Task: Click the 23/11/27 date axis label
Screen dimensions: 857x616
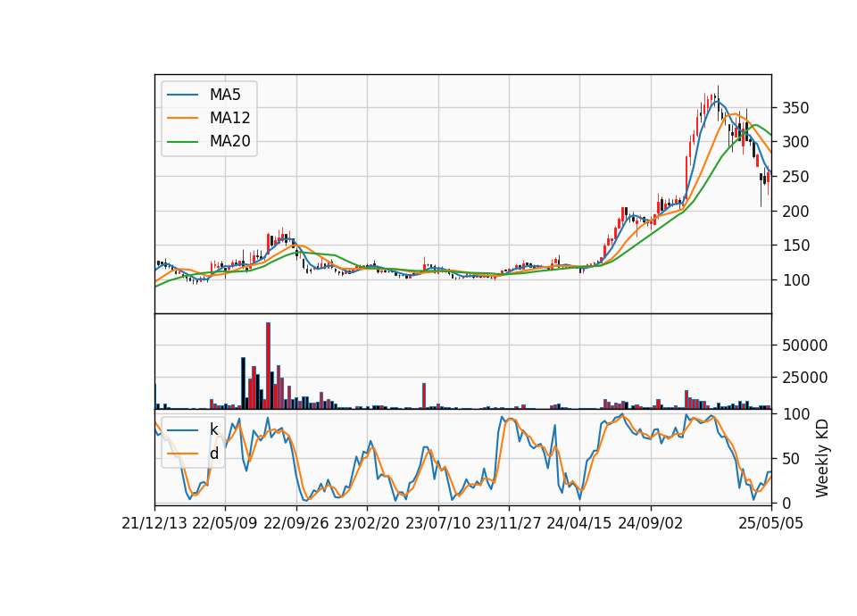Action: pos(508,523)
